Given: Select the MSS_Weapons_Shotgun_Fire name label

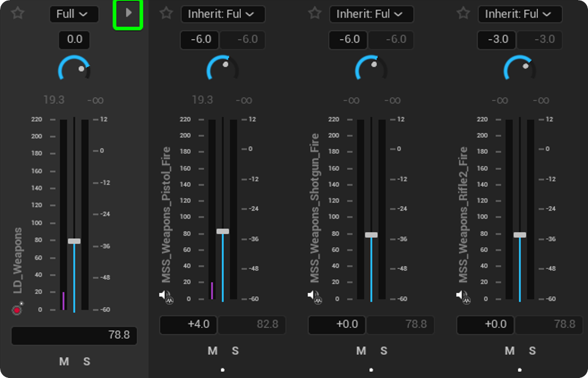Looking at the screenshot, I should (314, 208).
